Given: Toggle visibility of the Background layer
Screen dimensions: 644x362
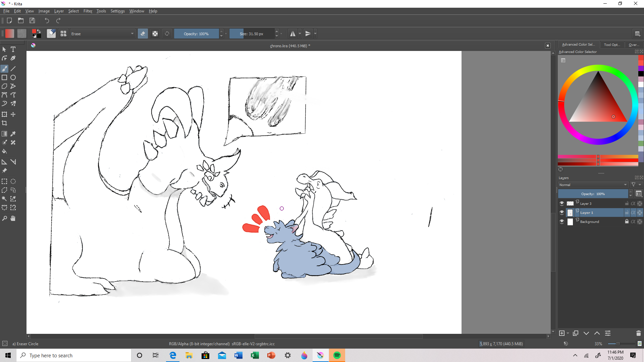Looking at the screenshot, I should (562, 222).
